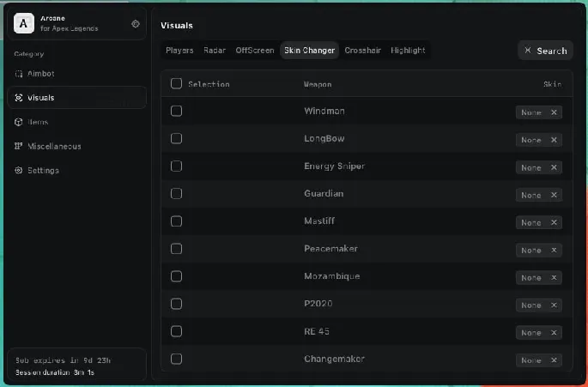The height and width of the screenshot is (387, 588).
Task: Toggle the Selection select-all checkbox in the header
Action: (177, 84)
